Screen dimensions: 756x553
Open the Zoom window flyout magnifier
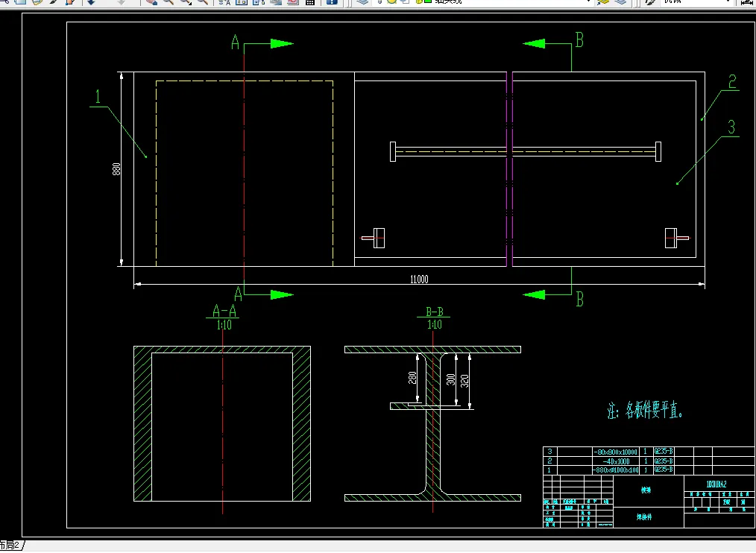coord(186,2)
